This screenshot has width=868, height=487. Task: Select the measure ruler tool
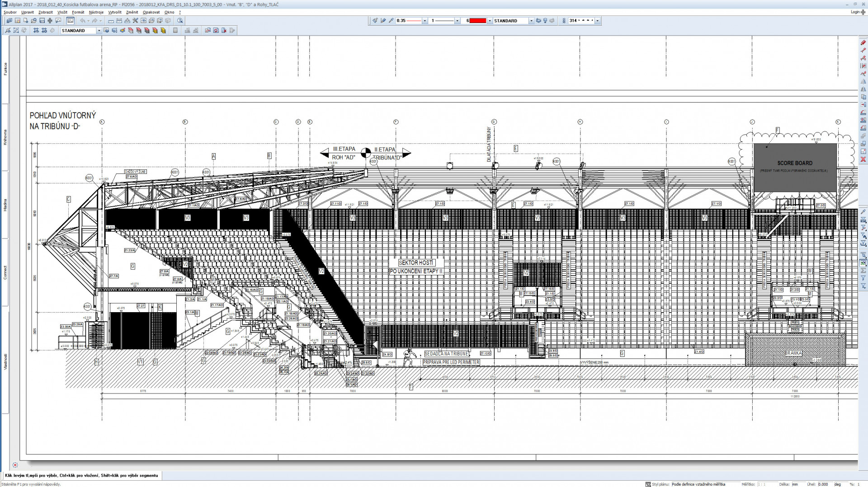click(111, 21)
